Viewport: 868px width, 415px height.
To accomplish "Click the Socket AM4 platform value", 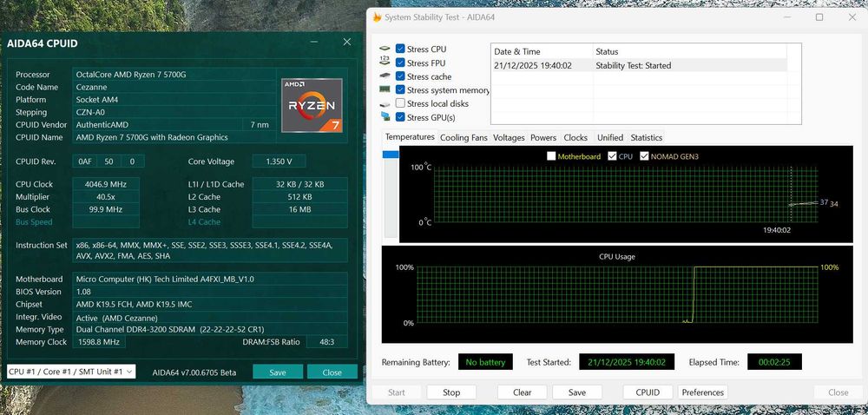I will tap(174, 100).
